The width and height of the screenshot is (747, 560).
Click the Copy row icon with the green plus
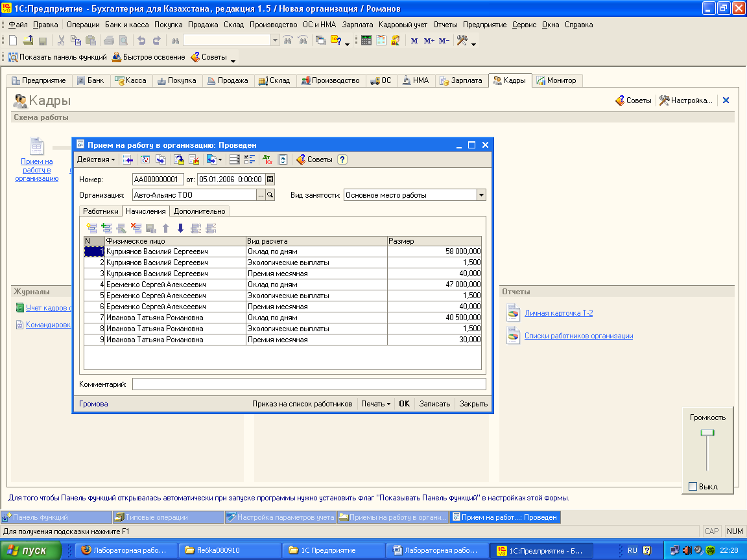click(106, 228)
